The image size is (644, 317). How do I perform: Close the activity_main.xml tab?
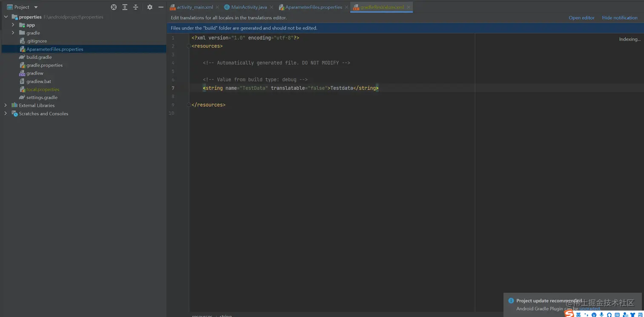(217, 7)
